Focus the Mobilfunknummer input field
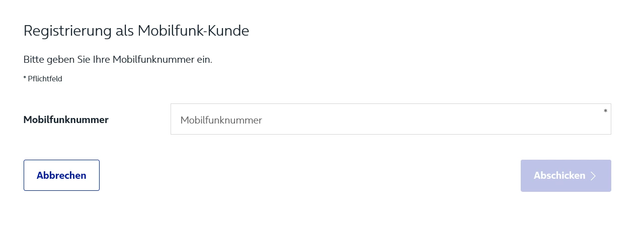Image resolution: width=644 pixels, height=231 pixels. 390,120
